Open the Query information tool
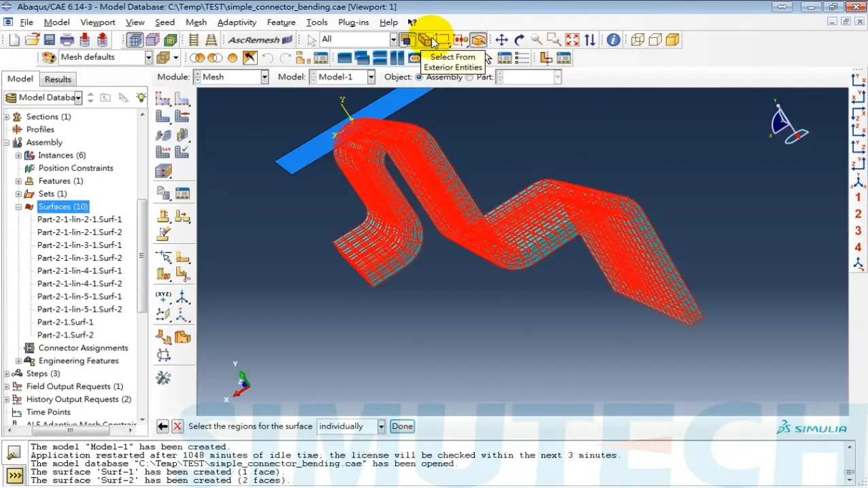This screenshot has height=488, width=868. click(x=614, y=39)
